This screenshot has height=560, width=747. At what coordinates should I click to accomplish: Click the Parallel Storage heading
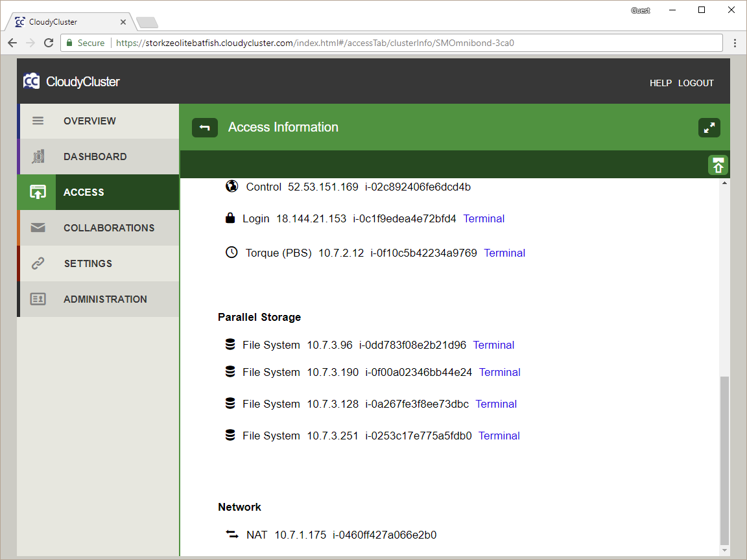click(259, 317)
